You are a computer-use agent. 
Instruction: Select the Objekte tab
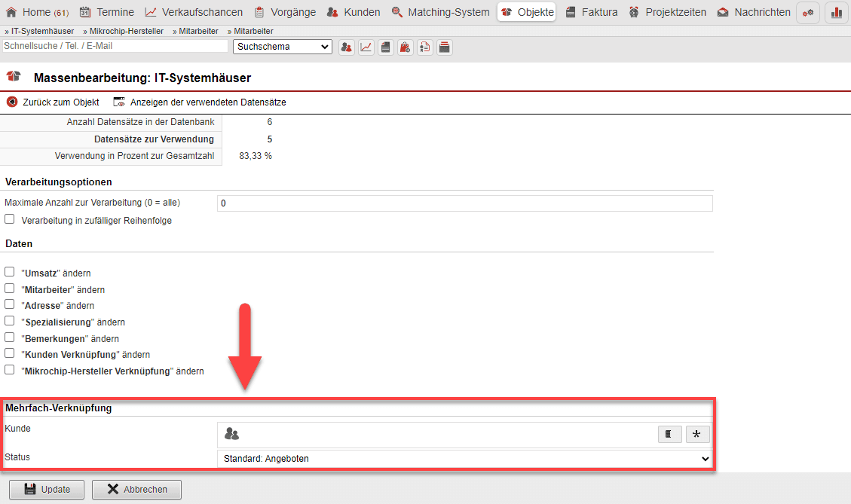(526, 12)
